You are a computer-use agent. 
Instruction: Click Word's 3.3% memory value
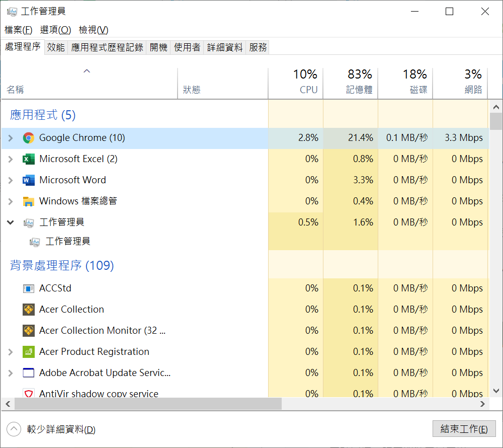click(x=363, y=180)
